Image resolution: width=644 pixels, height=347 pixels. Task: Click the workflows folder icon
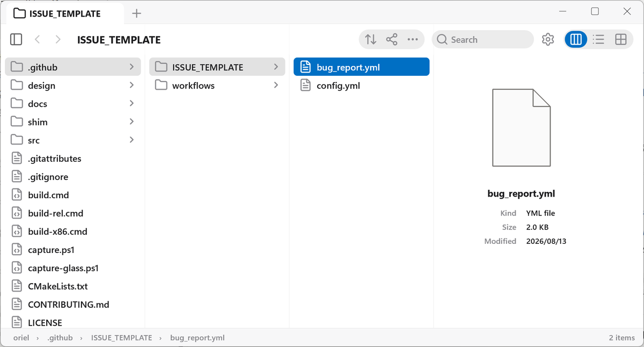point(161,85)
